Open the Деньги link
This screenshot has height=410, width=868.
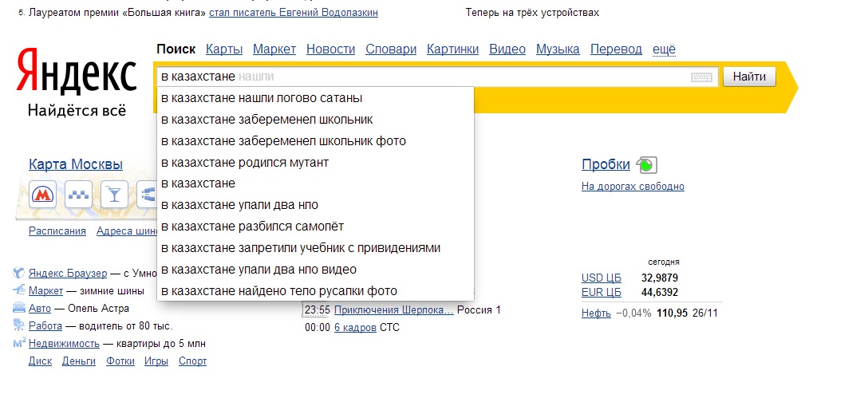[79, 361]
